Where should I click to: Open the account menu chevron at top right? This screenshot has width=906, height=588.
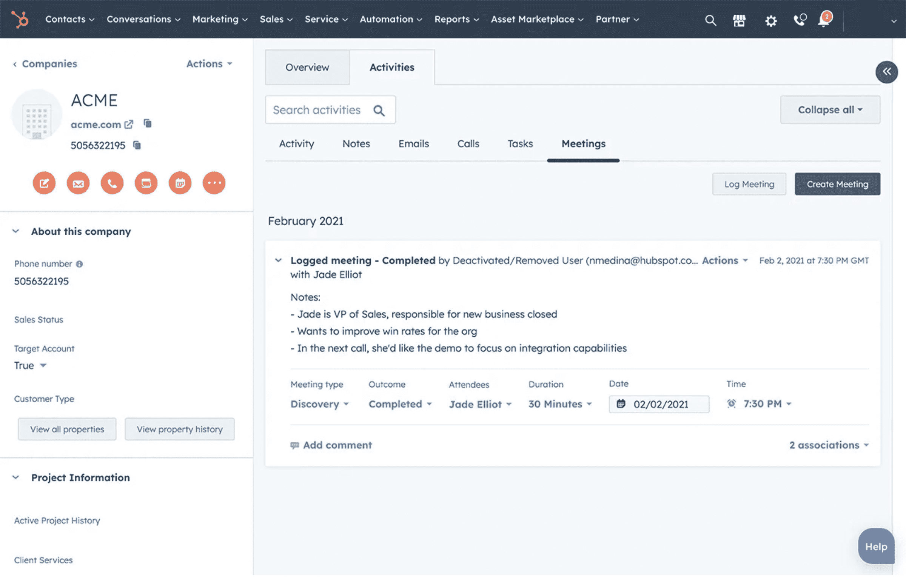[894, 21]
